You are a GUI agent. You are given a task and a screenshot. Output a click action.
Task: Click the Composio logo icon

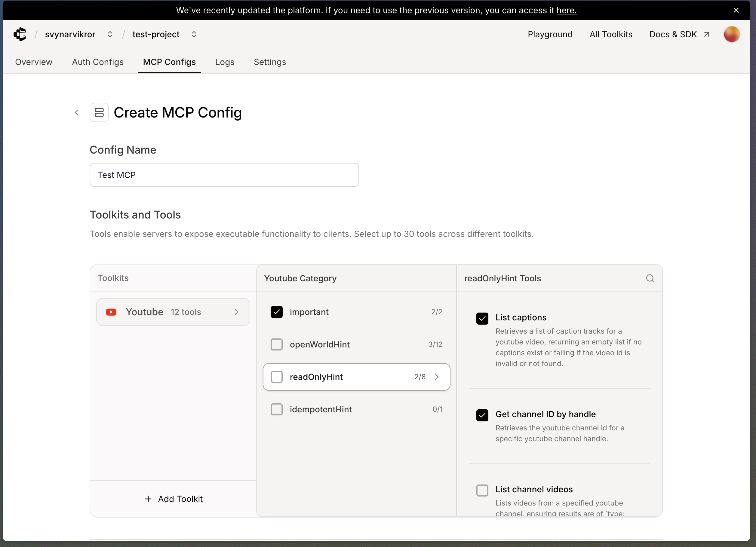point(20,34)
